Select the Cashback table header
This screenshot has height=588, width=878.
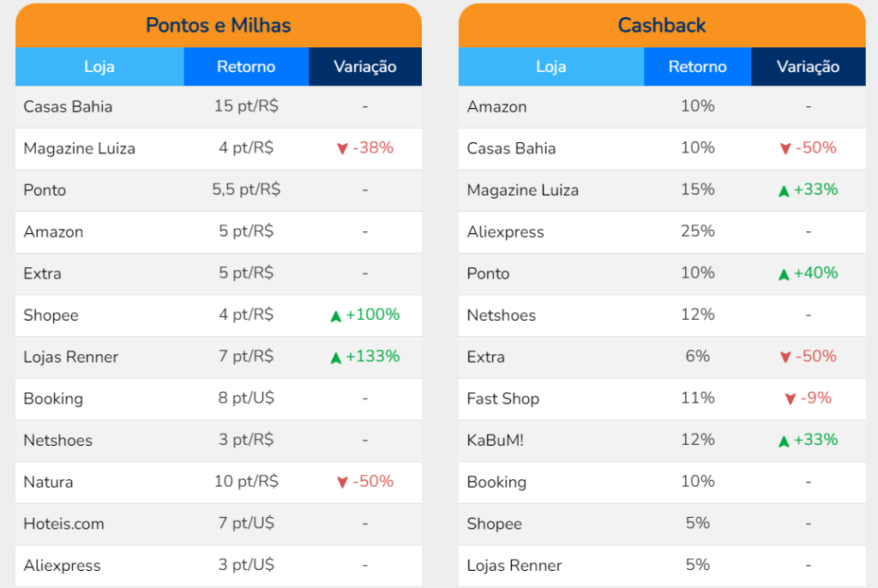pos(662,25)
